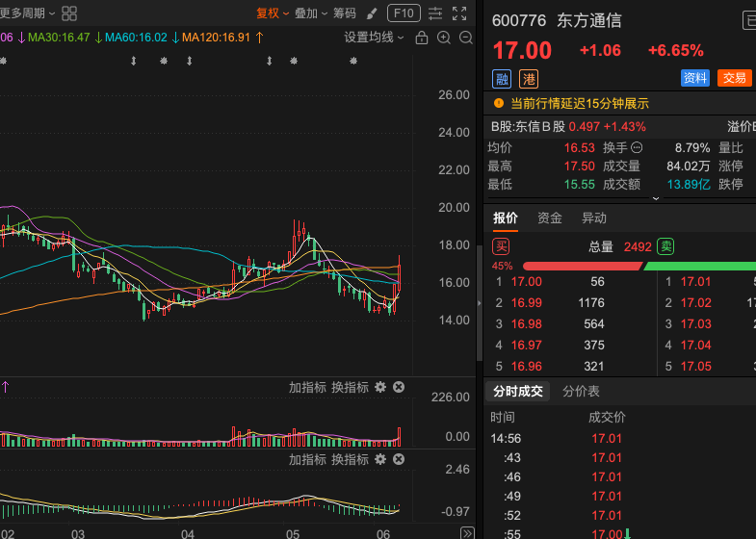Click the chart vertical scrollbar
756x539 pixels.
pyautogui.click(x=480, y=303)
